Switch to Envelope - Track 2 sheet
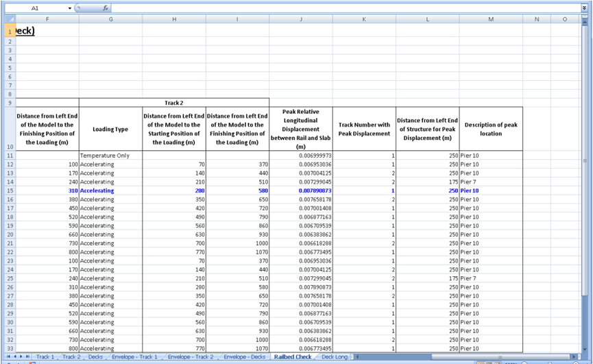 pyautogui.click(x=191, y=357)
